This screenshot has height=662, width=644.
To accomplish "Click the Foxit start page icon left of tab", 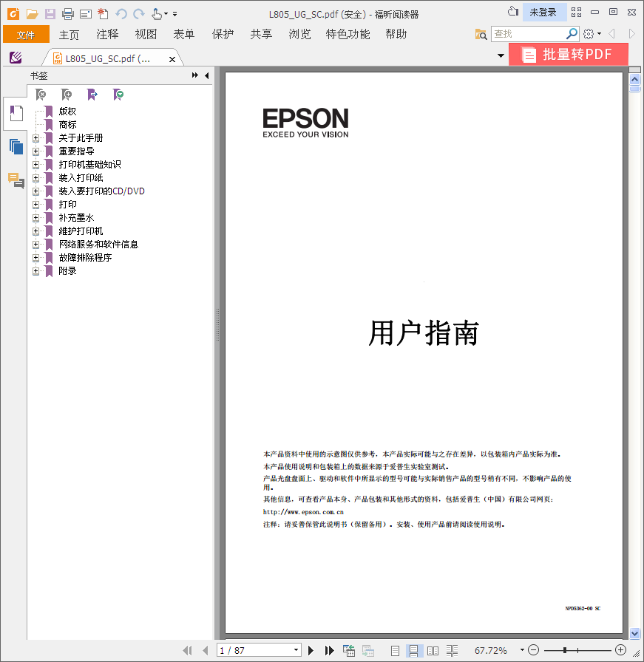I will pyautogui.click(x=16, y=58).
